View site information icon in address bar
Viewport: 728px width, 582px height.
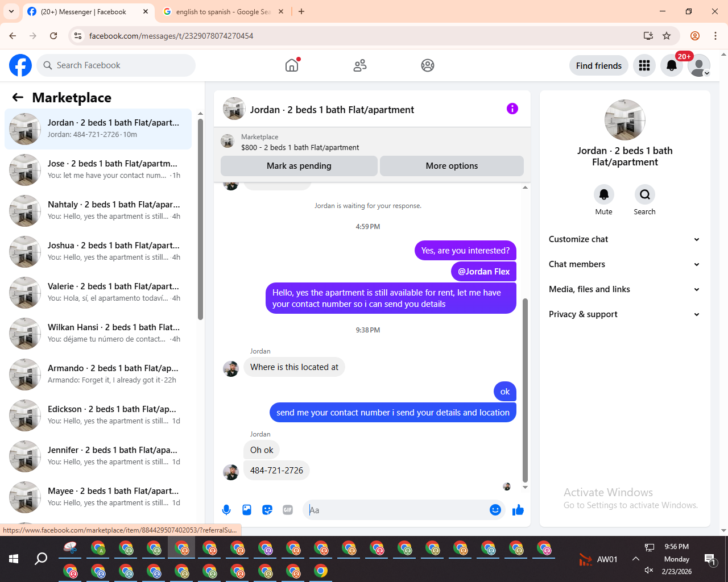click(x=78, y=36)
